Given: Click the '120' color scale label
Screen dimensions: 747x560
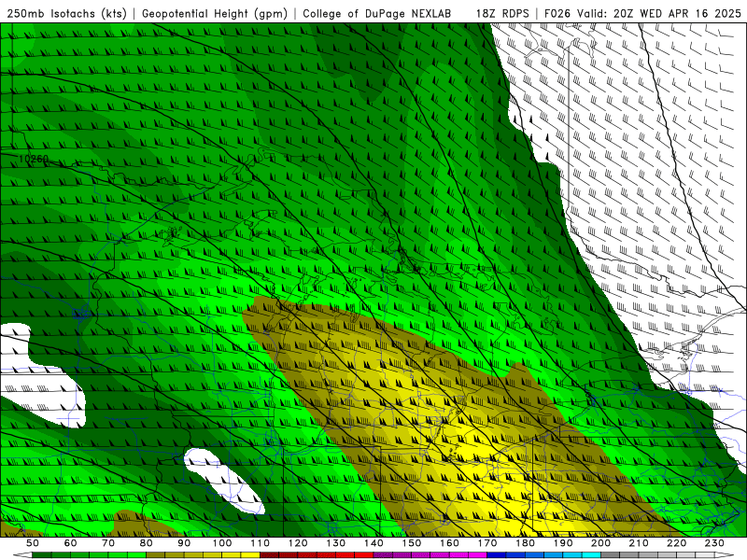Looking at the screenshot, I should coord(298,543).
